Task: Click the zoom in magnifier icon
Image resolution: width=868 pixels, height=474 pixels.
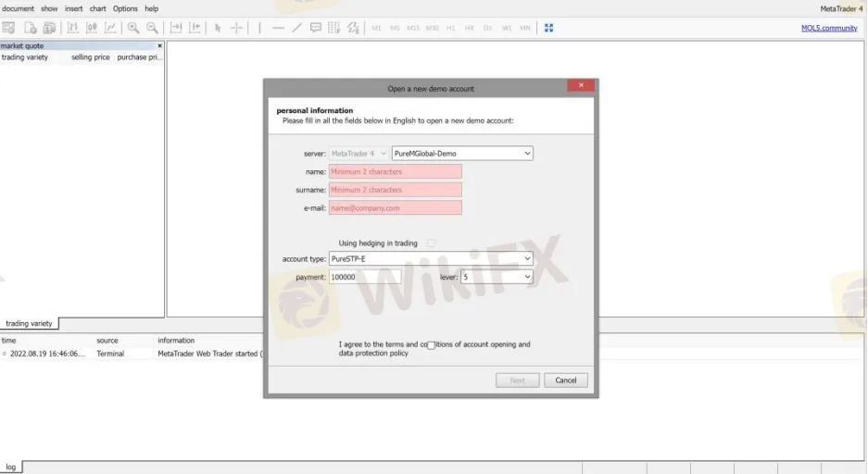Action: click(133, 28)
